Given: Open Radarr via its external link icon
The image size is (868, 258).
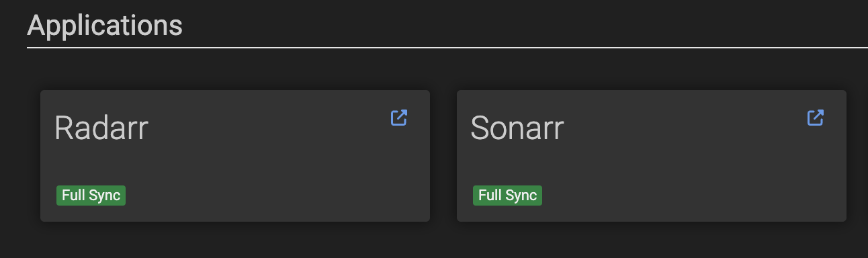Looking at the screenshot, I should click(x=399, y=118).
